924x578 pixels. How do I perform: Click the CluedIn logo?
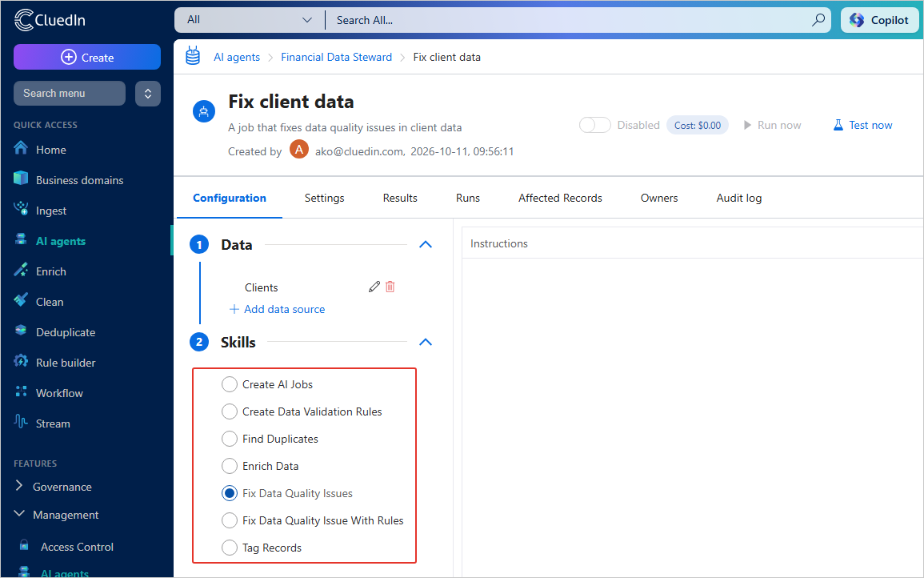[50, 19]
